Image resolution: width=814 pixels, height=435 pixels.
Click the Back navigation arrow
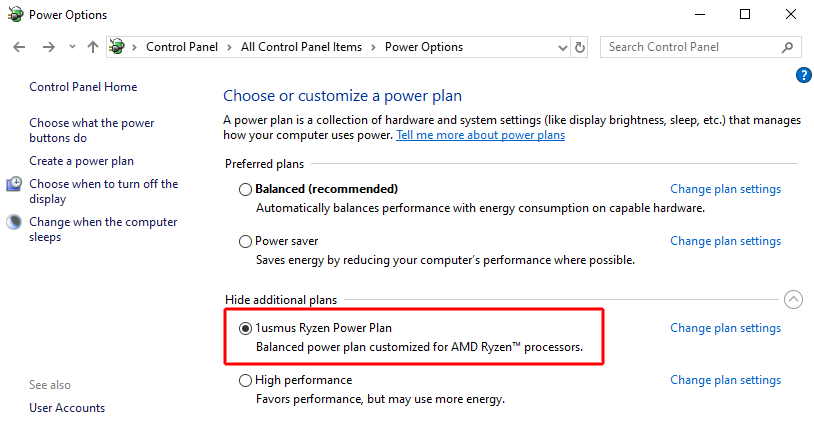tap(18, 47)
